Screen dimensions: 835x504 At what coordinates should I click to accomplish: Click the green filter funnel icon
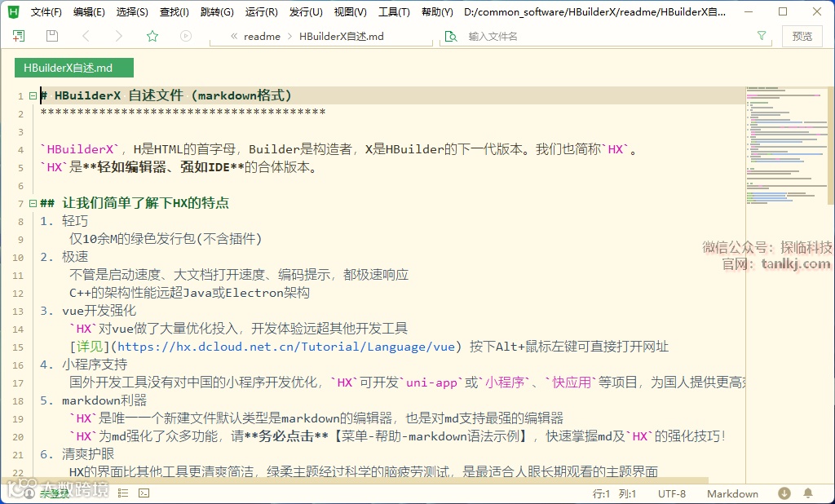click(x=762, y=36)
